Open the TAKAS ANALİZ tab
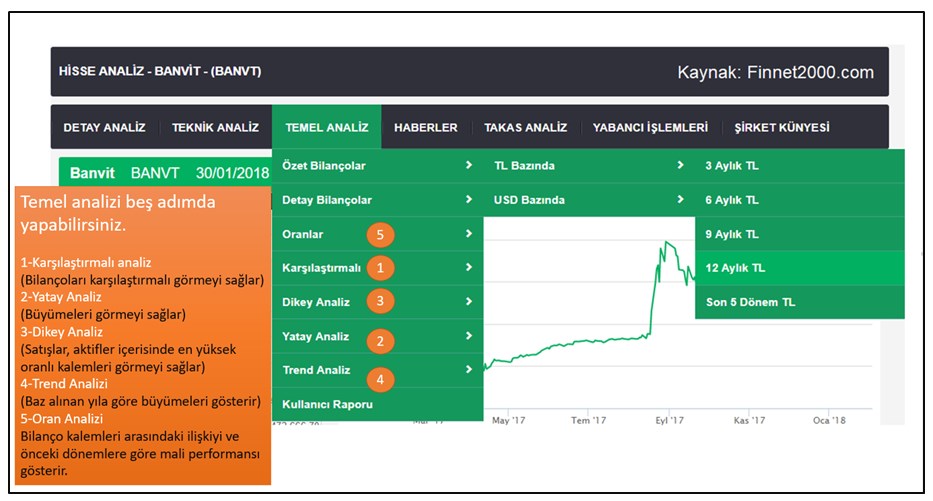933x501 pixels. (x=525, y=127)
